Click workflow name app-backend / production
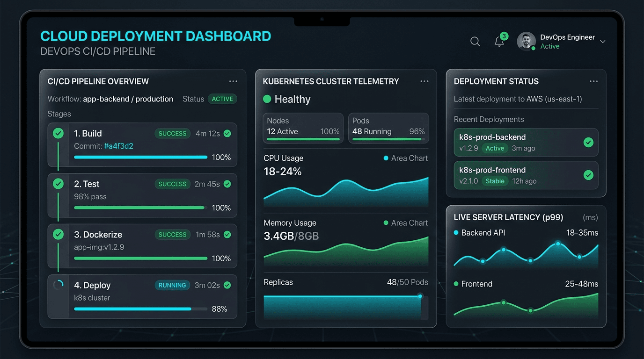 [x=128, y=99]
